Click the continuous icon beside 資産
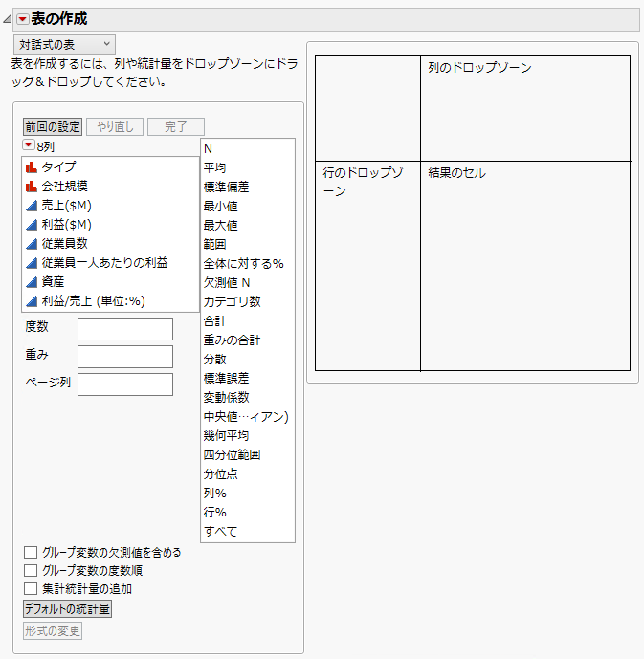 coord(32,281)
